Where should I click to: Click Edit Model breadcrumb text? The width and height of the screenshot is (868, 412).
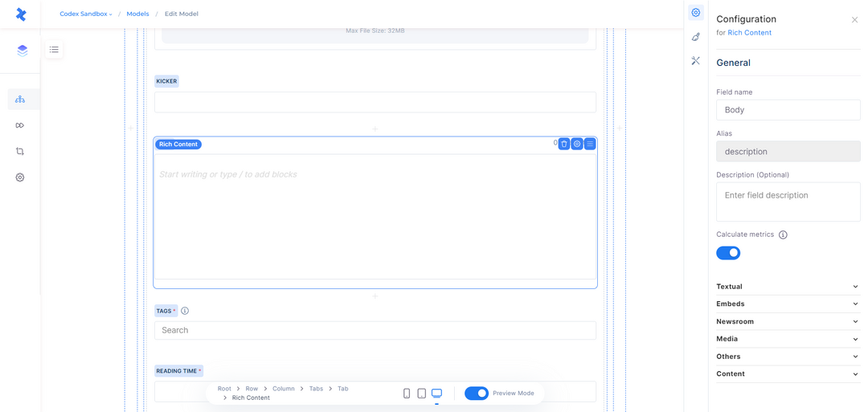click(x=182, y=14)
